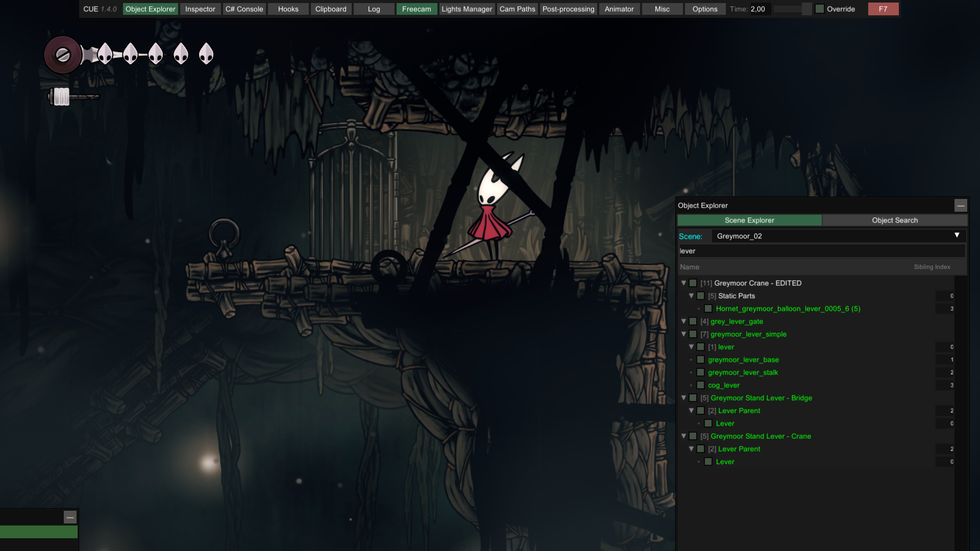
Task: Switch to the Object Search tab
Action: tap(894, 220)
